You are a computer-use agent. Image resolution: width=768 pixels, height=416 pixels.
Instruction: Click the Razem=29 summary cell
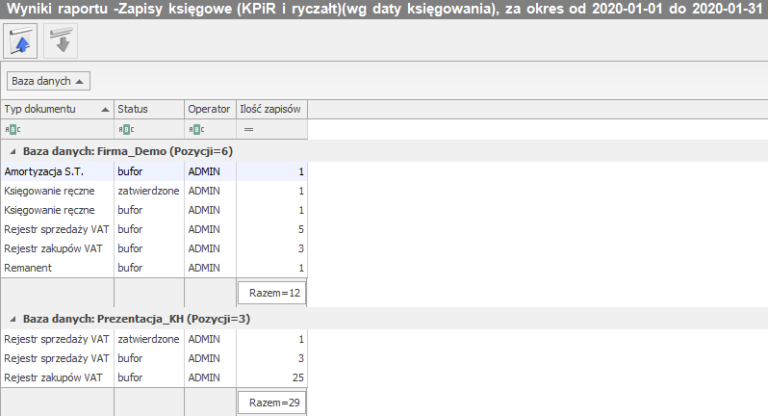(272, 404)
